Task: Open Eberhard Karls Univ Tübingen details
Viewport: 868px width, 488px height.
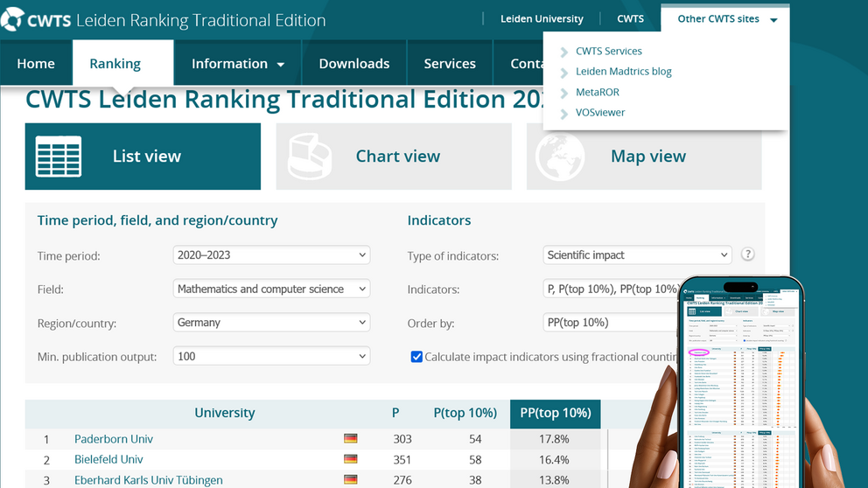Action: coord(149,480)
